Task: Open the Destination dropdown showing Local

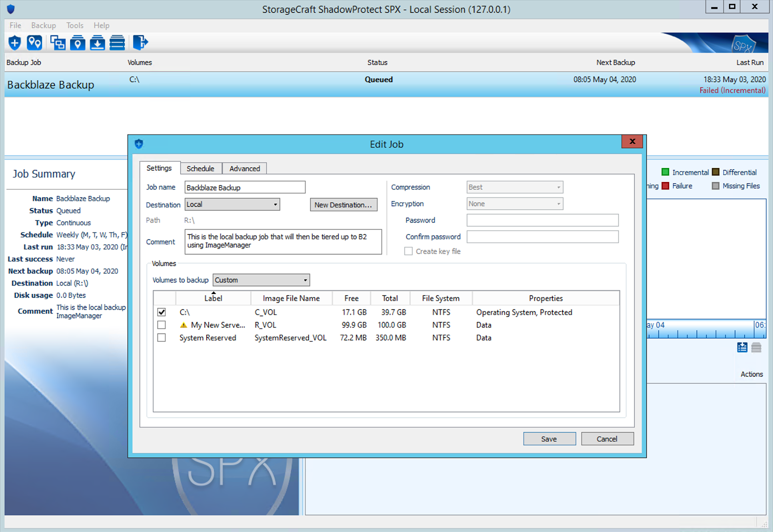Action: 232,204
